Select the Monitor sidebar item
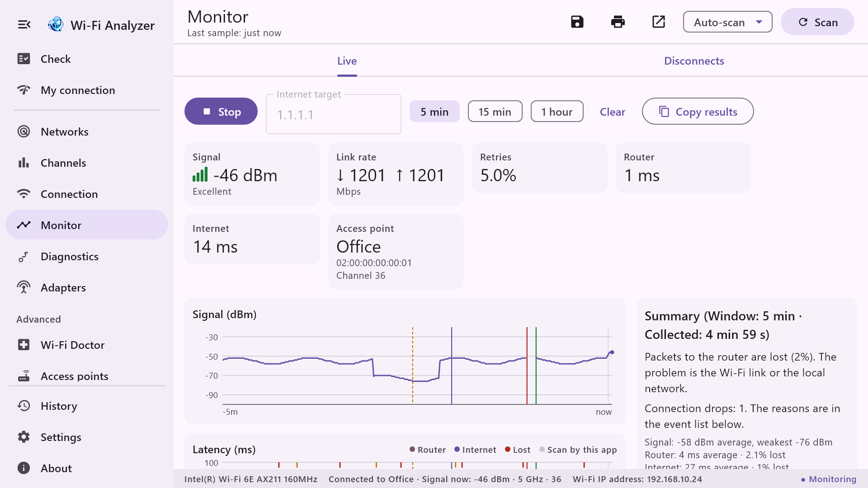868x488 pixels. (x=87, y=225)
